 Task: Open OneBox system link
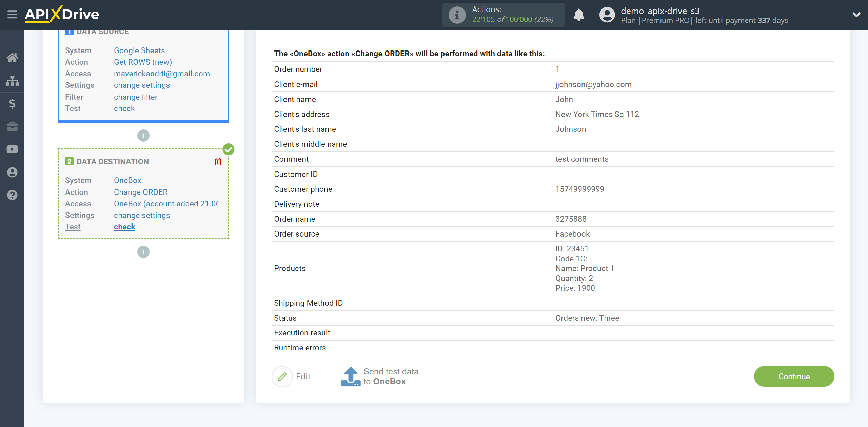pyautogui.click(x=127, y=180)
